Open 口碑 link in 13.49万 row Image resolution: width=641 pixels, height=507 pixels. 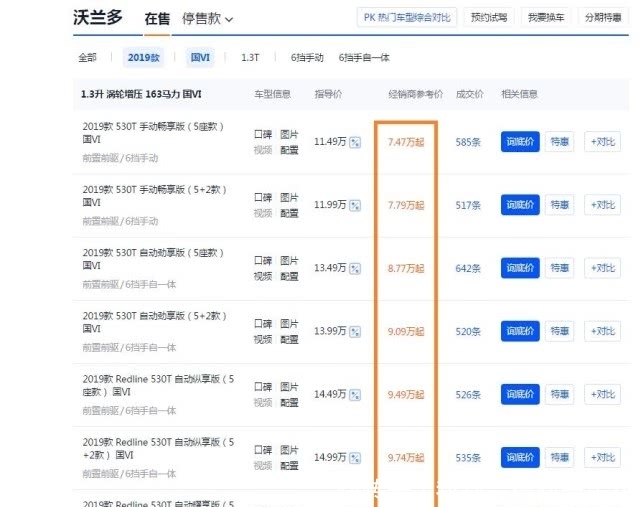(x=263, y=260)
